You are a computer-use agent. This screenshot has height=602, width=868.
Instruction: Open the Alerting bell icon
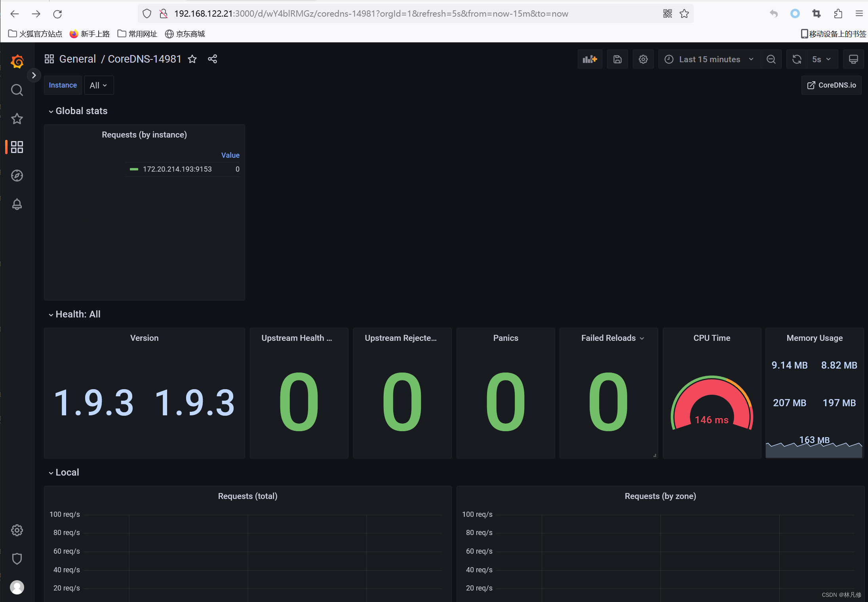point(17,204)
